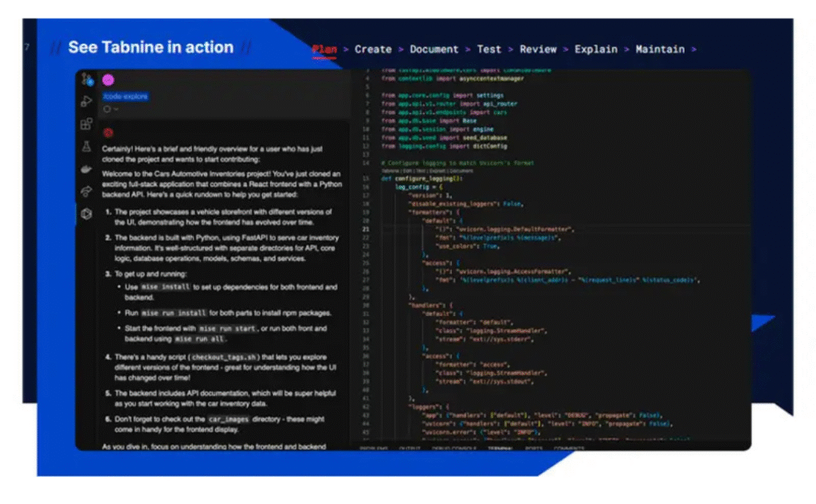
Task: Open the Tabnine hexagon sidebar icon
Action: [x=86, y=213]
